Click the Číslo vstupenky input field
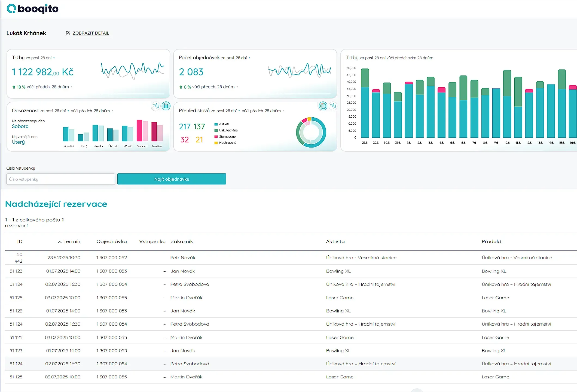The image size is (577, 392). pyautogui.click(x=60, y=179)
